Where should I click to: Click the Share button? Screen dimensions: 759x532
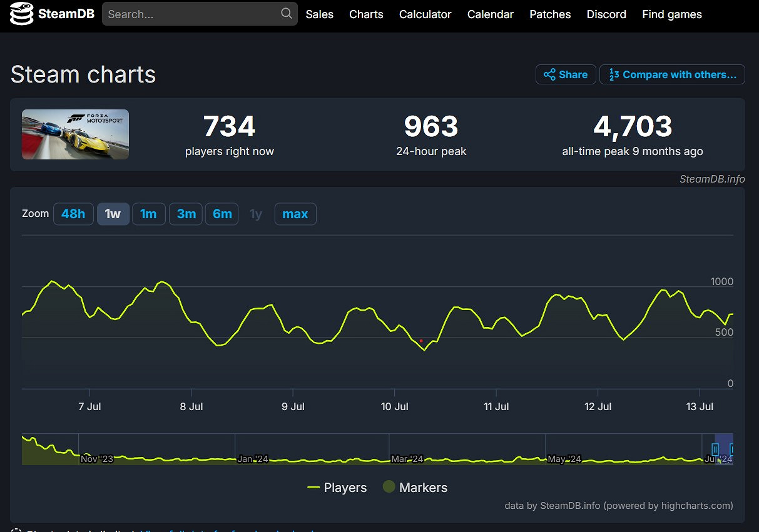pyautogui.click(x=566, y=74)
